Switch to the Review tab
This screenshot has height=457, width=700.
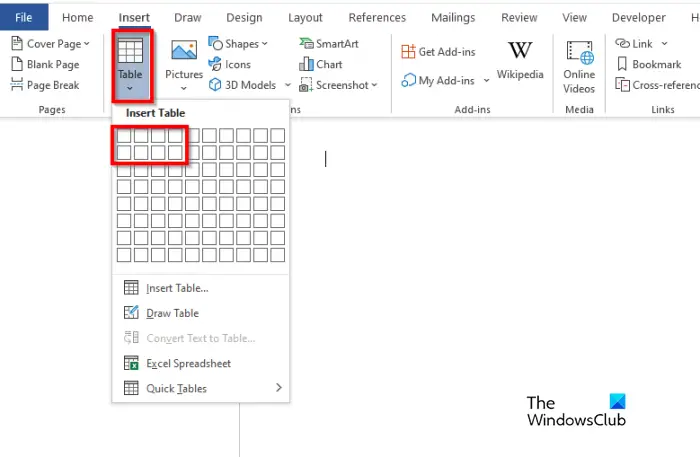[x=519, y=17]
